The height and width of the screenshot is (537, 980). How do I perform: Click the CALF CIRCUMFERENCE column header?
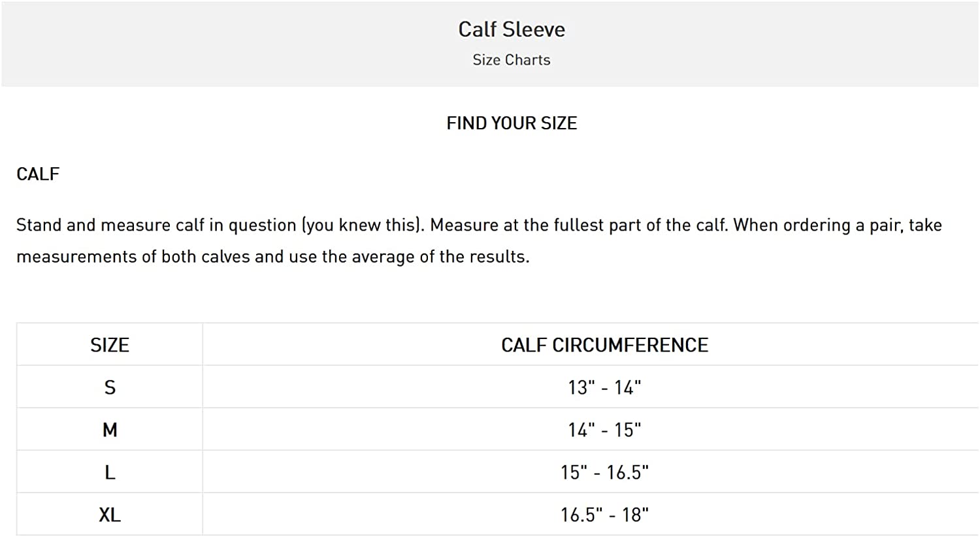[604, 345]
